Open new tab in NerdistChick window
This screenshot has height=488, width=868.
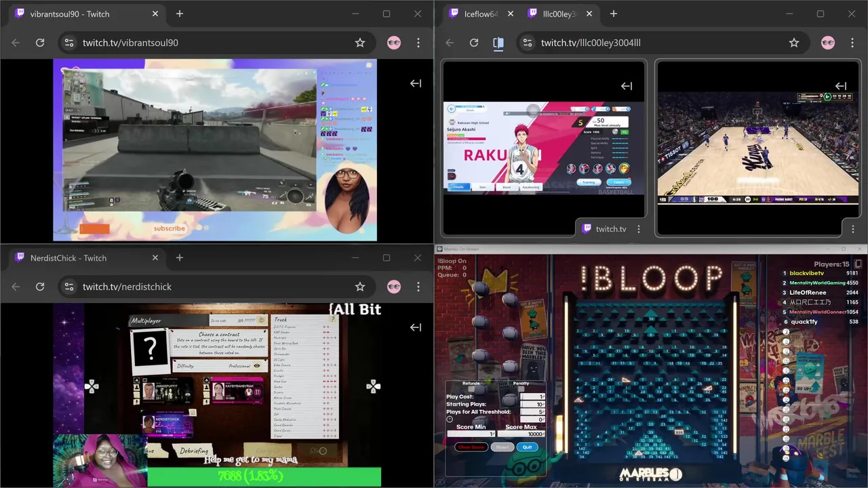click(x=180, y=258)
